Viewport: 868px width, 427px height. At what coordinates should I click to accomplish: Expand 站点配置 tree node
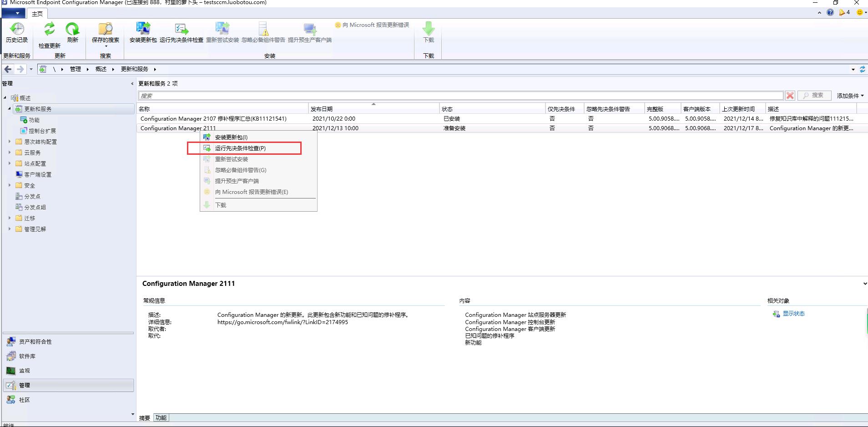point(10,163)
